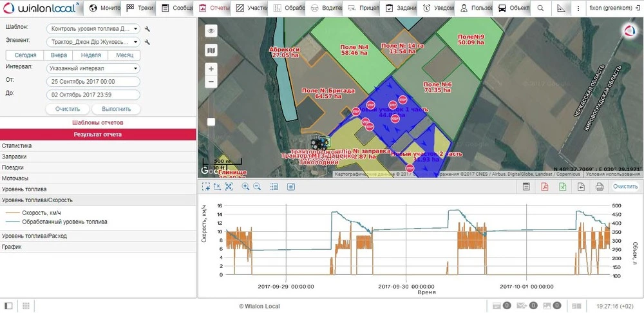Open the Заправки report section
The height and width of the screenshot is (313, 644).
click(98, 156)
